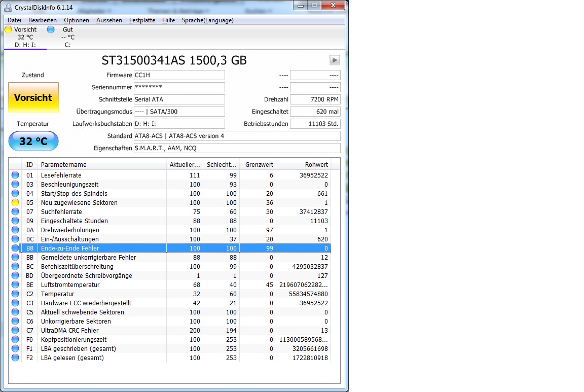Click blue status icon for LBA gelesen (gesamt)

[x=15, y=358]
